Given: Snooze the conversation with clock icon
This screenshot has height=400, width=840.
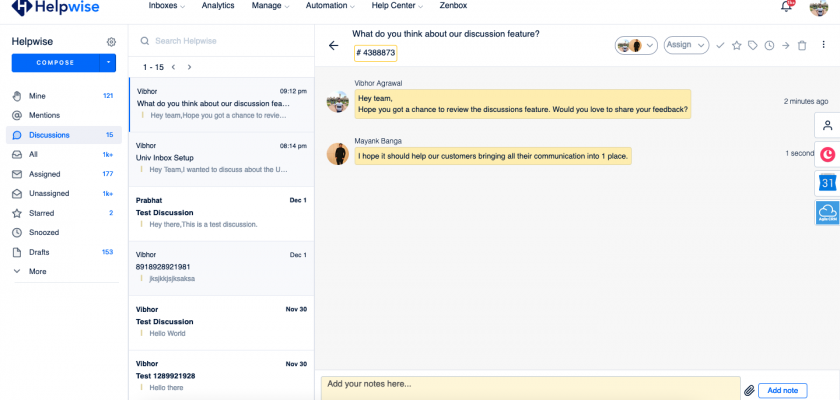Looking at the screenshot, I should pyautogui.click(x=769, y=46).
